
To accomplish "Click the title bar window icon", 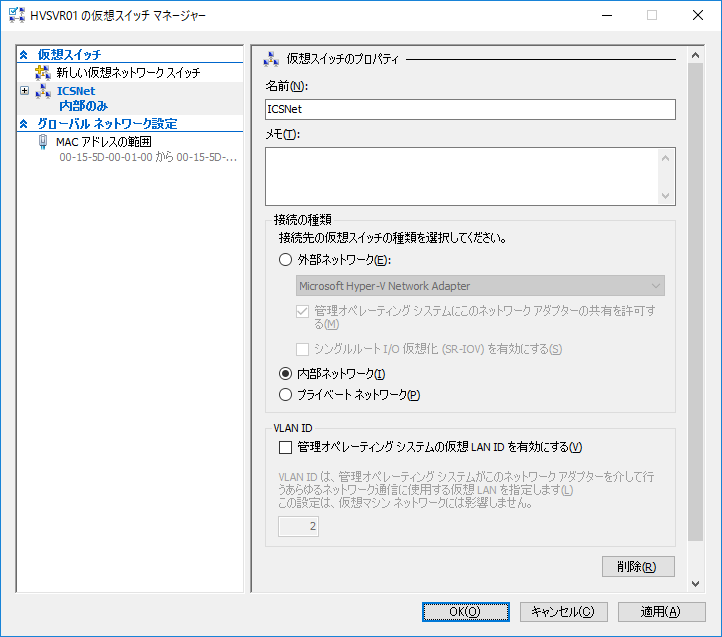I will (x=17, y=15).
